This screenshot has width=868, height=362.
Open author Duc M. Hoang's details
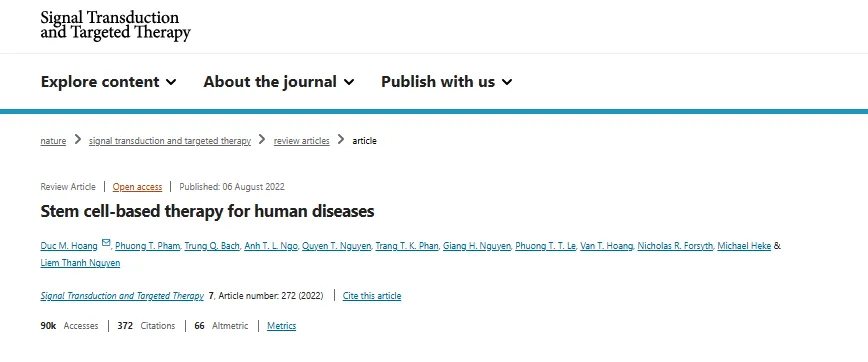[x=69, y=246]
